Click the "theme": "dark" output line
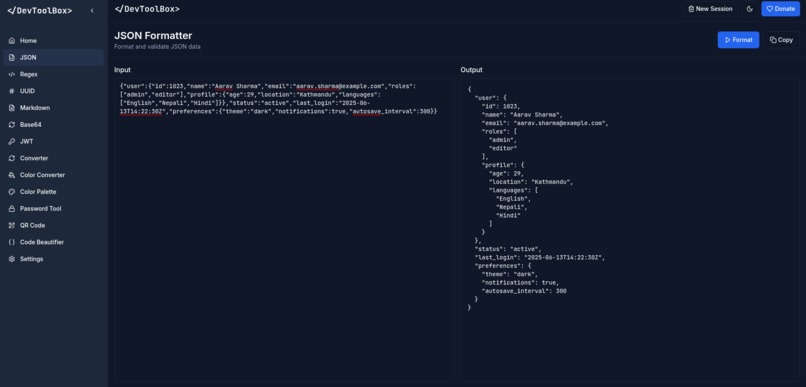The width and height of the screenshot is (806, 387). pos(510,274)
